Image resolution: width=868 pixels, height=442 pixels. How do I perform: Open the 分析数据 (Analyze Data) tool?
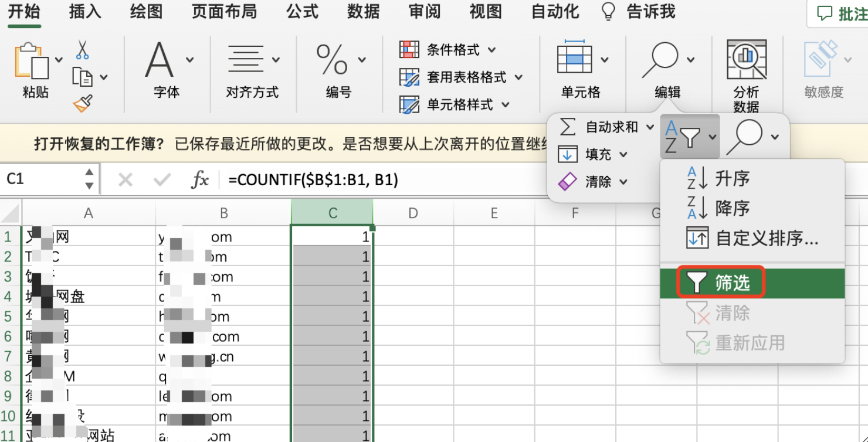click(x=746, y=74)
